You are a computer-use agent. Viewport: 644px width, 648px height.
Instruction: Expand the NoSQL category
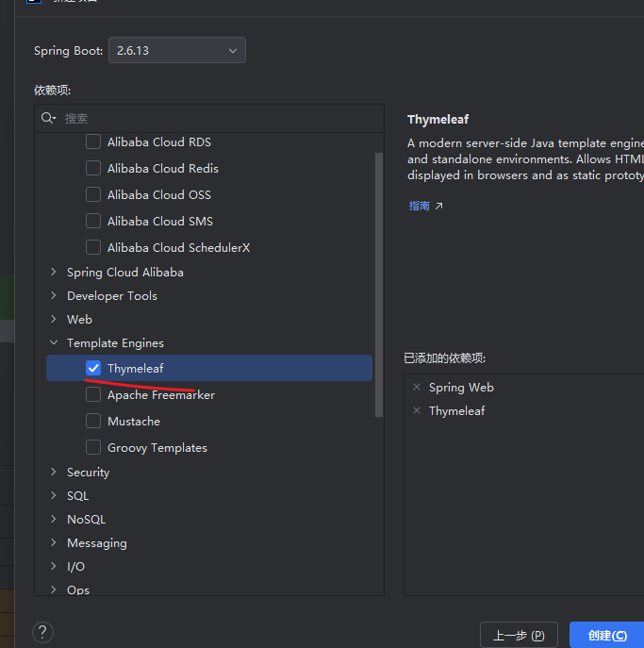tap(54, 519)
